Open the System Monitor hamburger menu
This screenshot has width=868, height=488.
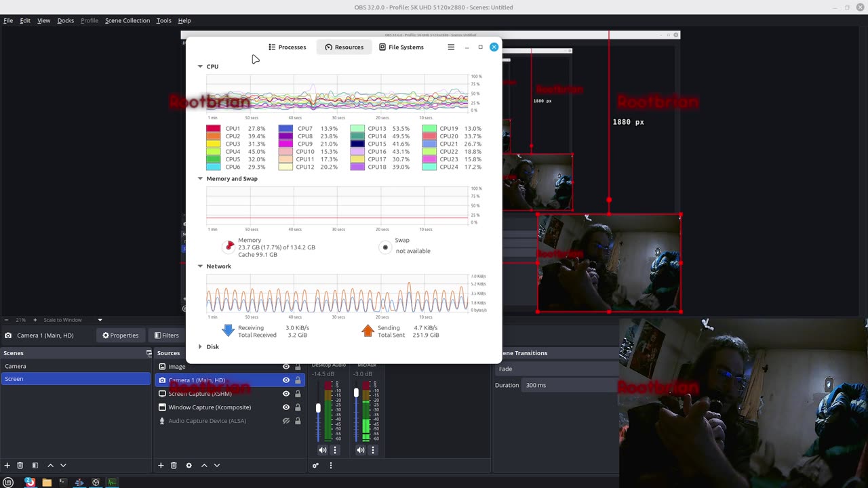451,47
